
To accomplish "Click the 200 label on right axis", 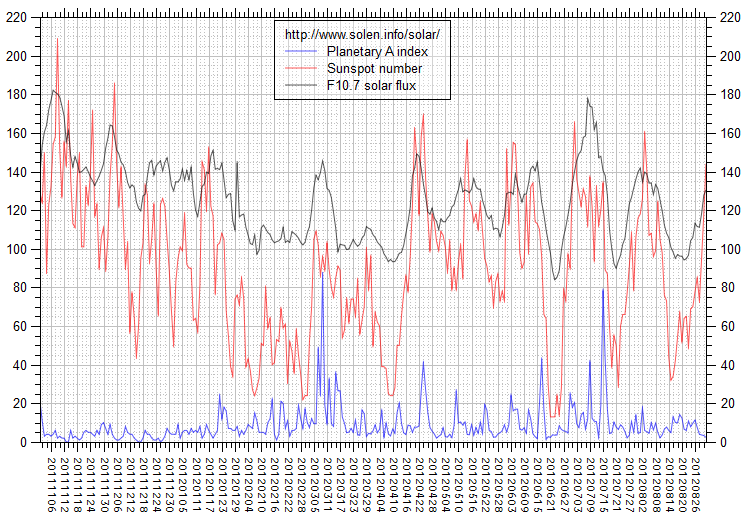I will tap(730, 56).
